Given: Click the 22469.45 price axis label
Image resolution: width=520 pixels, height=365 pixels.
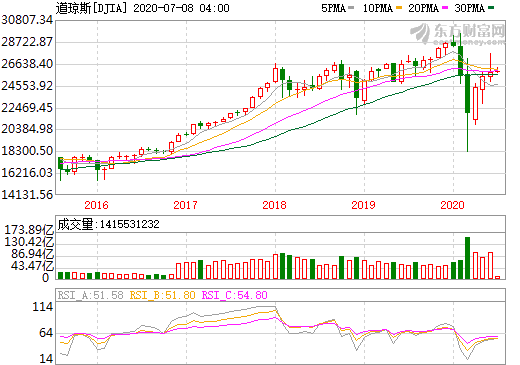Looking at the screenshot, I should 27,108.
